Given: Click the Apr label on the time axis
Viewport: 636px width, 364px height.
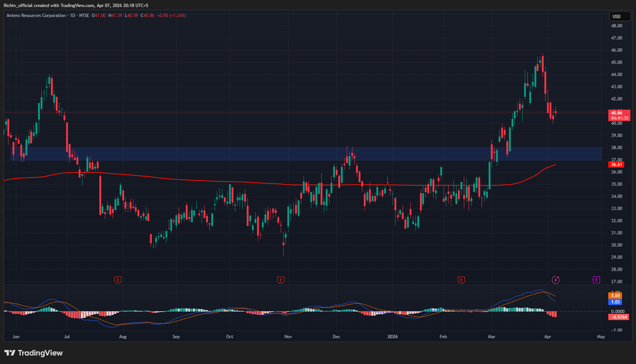Looking at the screenshot, I should (547, 337).
